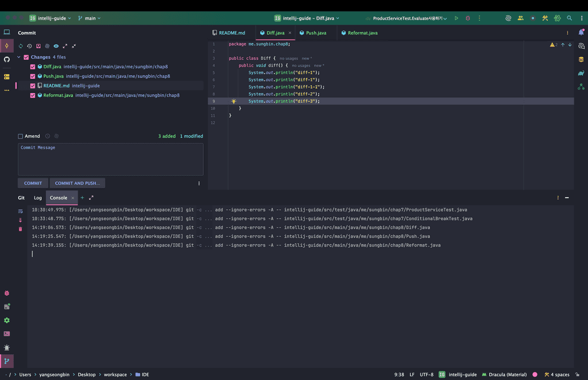This screenshot has height=380, width=588.
Task: Toggle the Amend checkbox
Action: [21, 136]
